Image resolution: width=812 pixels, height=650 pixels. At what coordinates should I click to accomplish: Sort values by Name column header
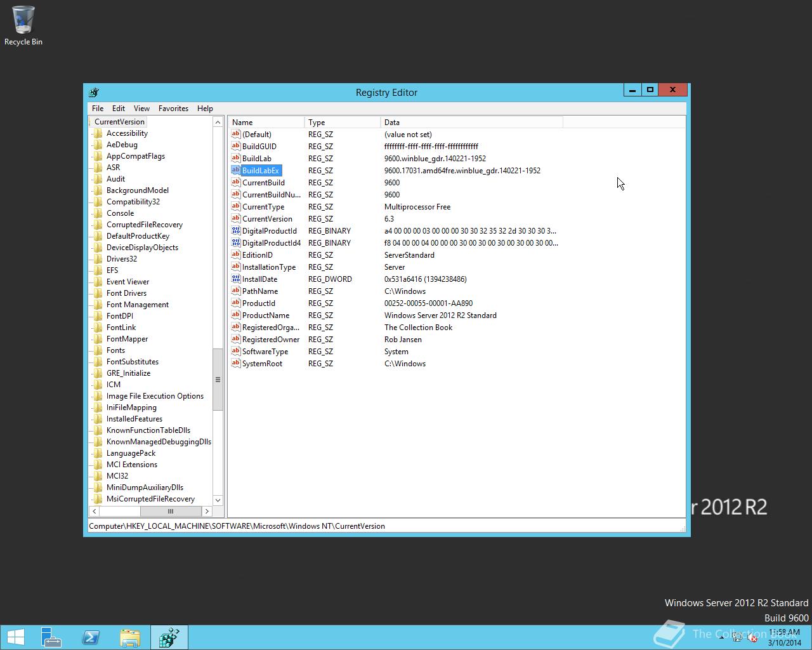(266, 122)
